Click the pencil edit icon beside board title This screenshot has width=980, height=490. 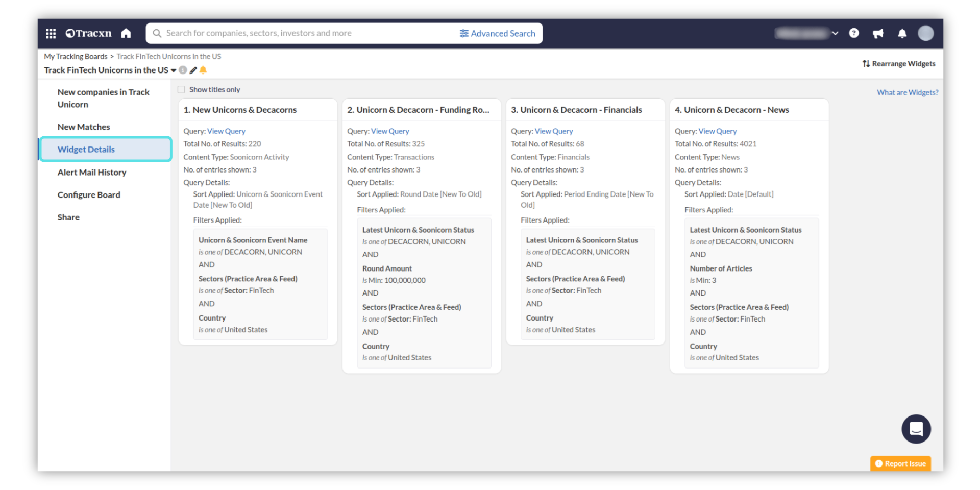(193, 70)
